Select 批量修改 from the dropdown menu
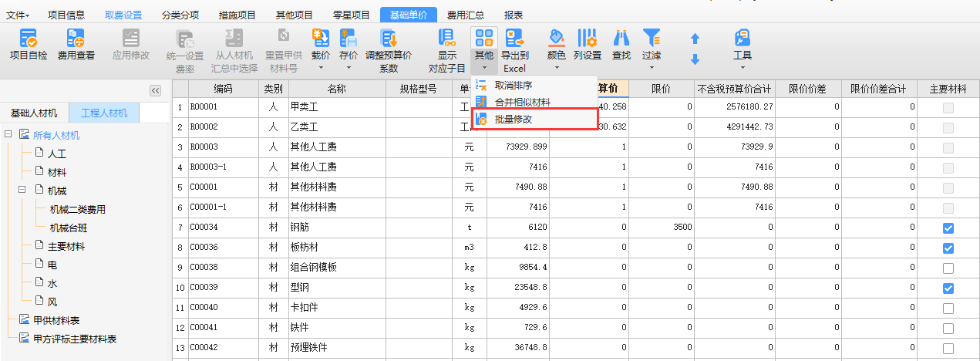 click(x=513, y=120)
